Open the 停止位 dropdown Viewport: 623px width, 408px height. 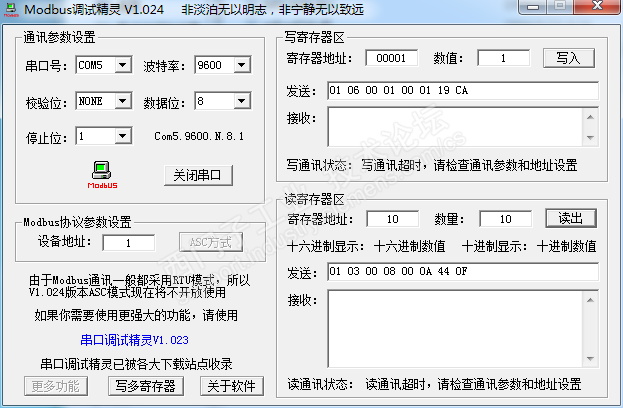coord(123,136)
